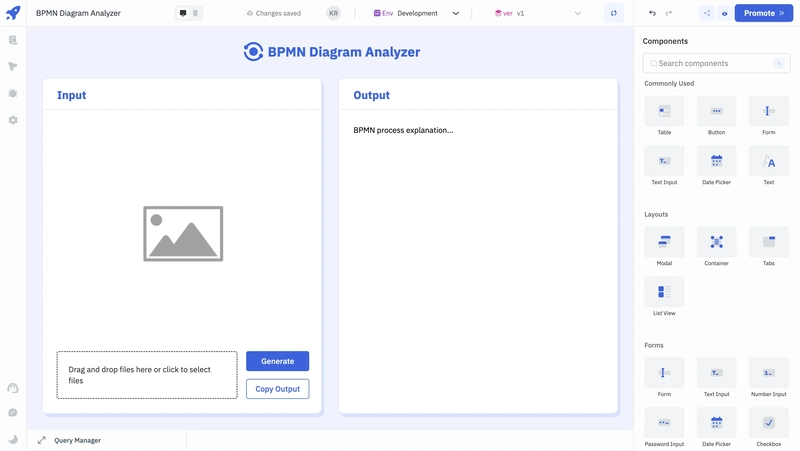Click the canvas heading BPMN Diagram Analyzer
The image size is (800, 451).
coord(344,52)
